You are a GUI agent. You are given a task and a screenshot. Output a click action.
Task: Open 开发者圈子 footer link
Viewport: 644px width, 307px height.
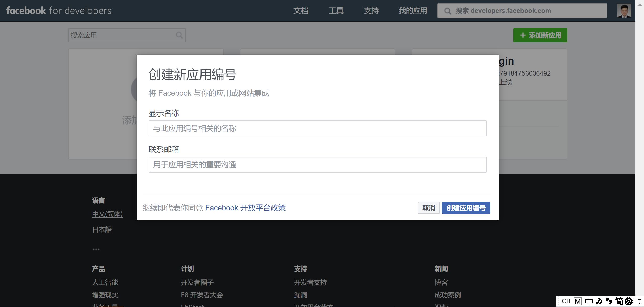pos(197,282)
